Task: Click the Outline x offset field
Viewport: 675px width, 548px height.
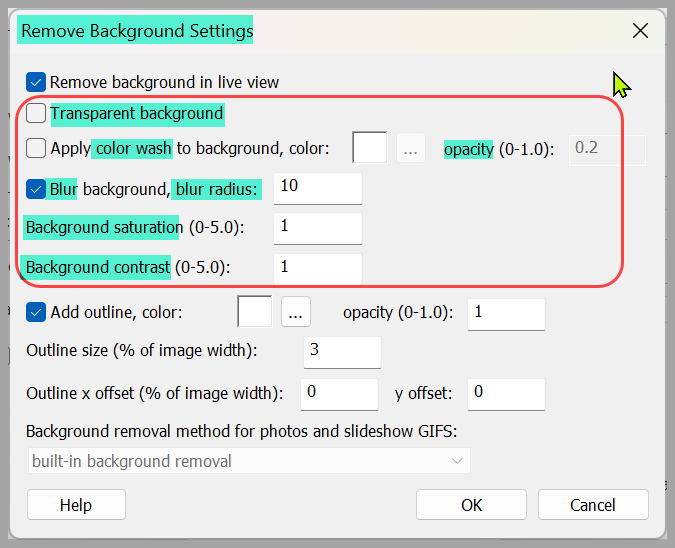Action: pyautogui.click(x=339, y=394)
